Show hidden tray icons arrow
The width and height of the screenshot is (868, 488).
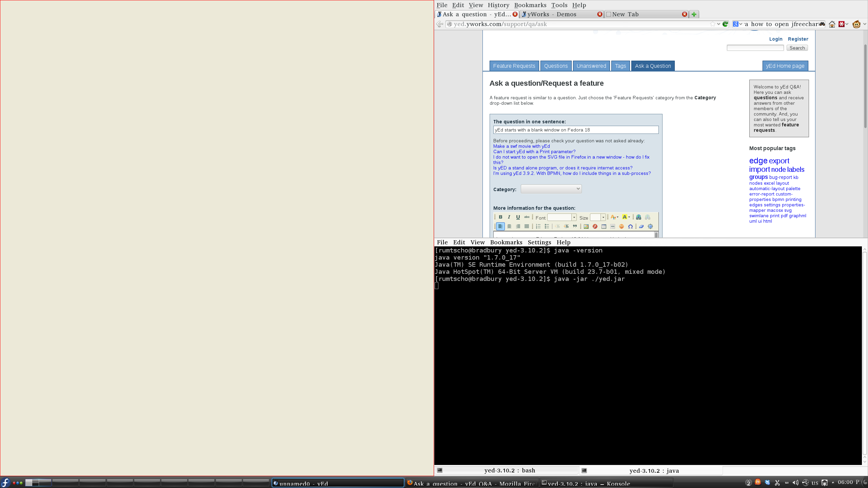tap(833, 483)
